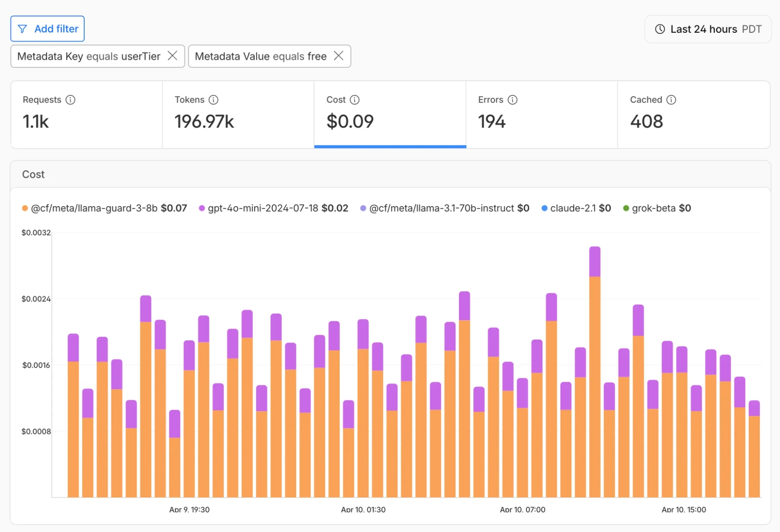Click the filter funnel icon
This screenshot has width=780, height=532.
pyautogui.click(x=23, y=28)
